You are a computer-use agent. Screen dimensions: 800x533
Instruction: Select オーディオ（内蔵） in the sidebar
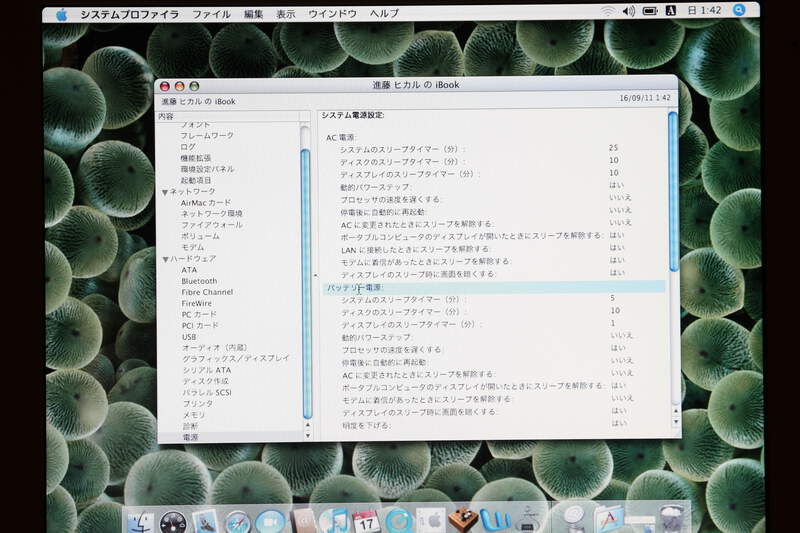click(215, 348)
